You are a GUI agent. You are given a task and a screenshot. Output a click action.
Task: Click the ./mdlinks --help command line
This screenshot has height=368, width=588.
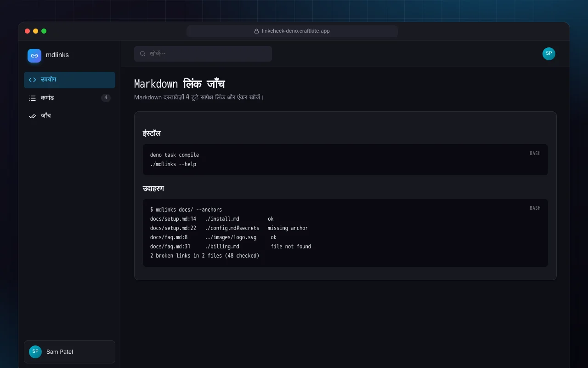[x=173, y=164]
